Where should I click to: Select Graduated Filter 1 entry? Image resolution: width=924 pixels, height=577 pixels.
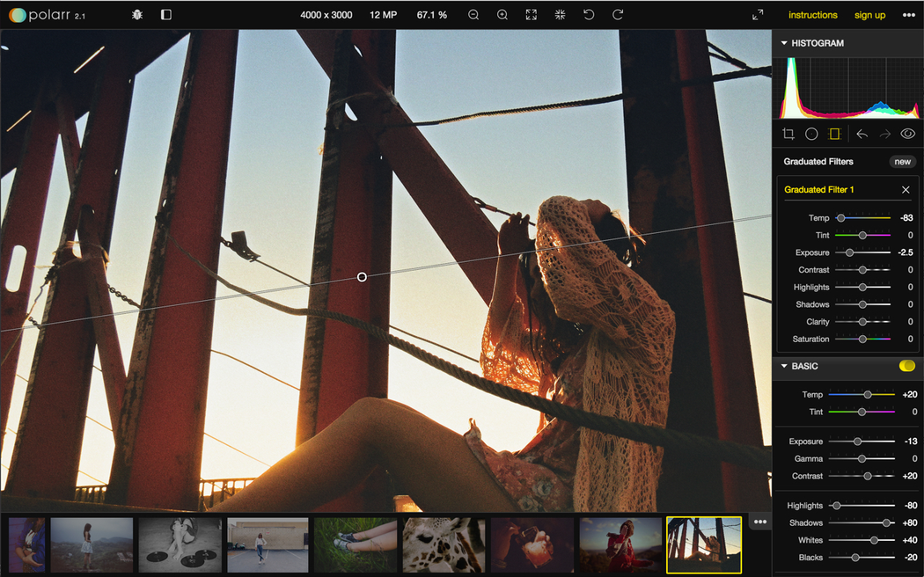pyautogui.click(x=819, y=190)
